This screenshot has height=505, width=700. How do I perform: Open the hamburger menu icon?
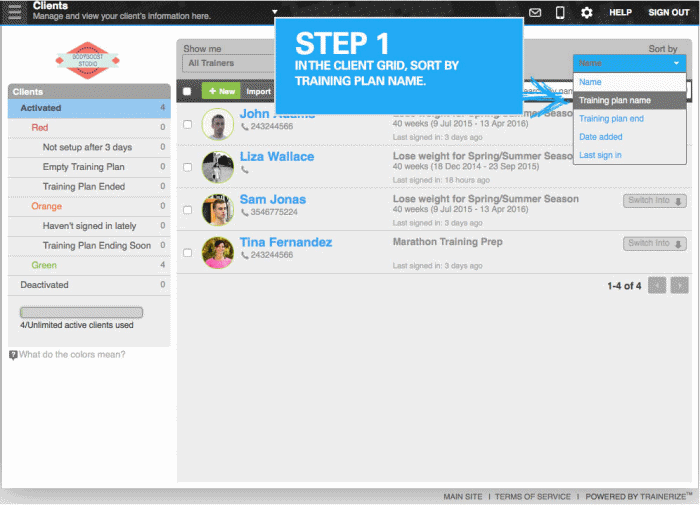point(14,12)
